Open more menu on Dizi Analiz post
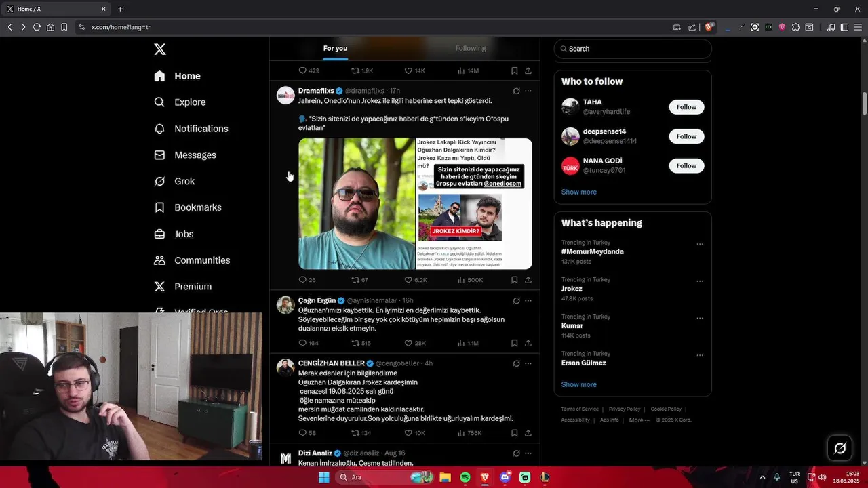Image resolution: width=868 pixels, height=488 pixels. (528, 453)
